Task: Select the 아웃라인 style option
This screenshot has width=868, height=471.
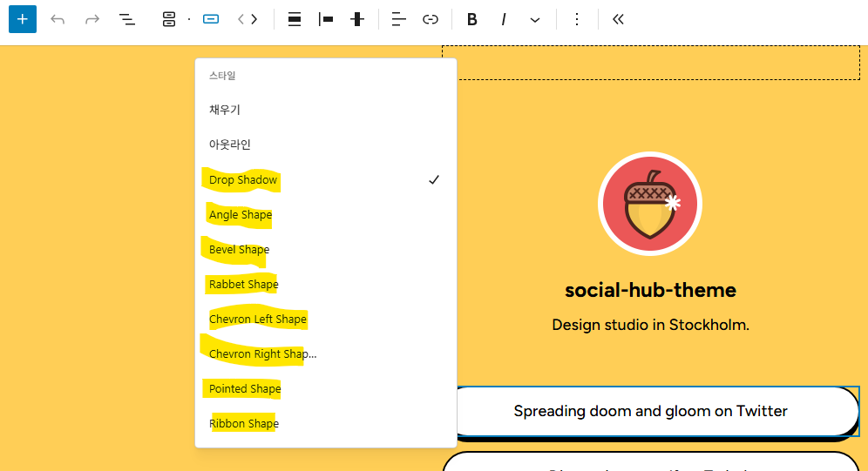Action: [x=230, y=145]
